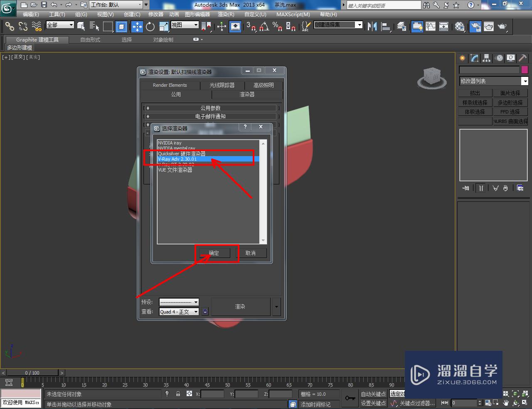Viewport: 532px width, 409px height.
Task: Open the 修改器 menu
Action: tap(156, 15)
